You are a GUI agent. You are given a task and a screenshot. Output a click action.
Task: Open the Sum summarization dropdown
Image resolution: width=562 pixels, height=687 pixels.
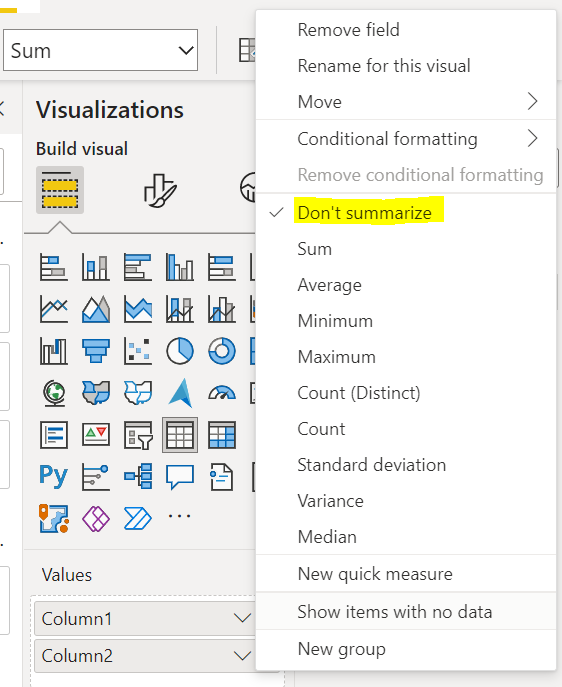(x=100, y=50)
